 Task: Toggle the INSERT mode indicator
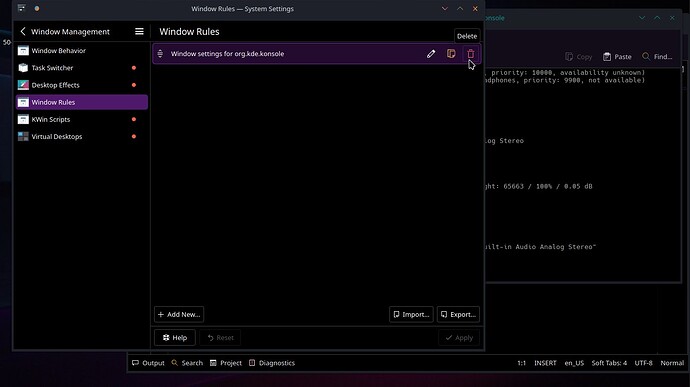pyautogui.click(x=545, y=363)
